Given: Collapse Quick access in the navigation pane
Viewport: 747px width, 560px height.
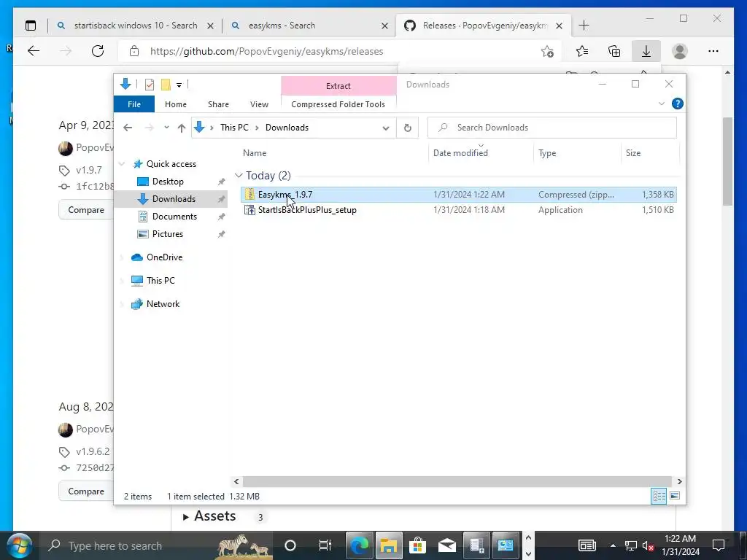Looking at the screenshot, I should tap(122, 164).
